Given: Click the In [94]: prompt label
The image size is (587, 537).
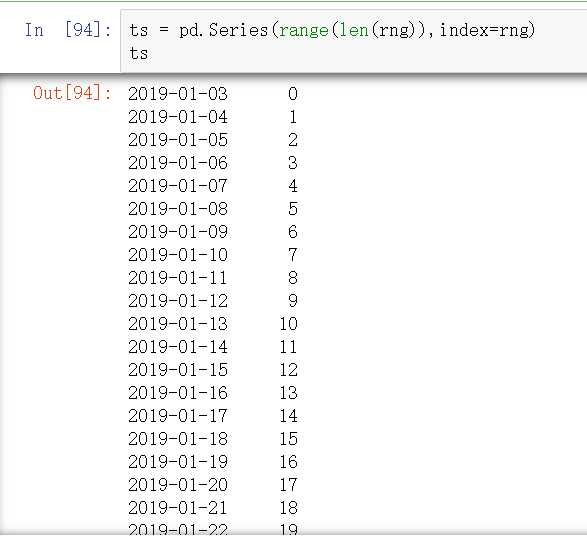Looking at the screenshot, I should (68, 30).
